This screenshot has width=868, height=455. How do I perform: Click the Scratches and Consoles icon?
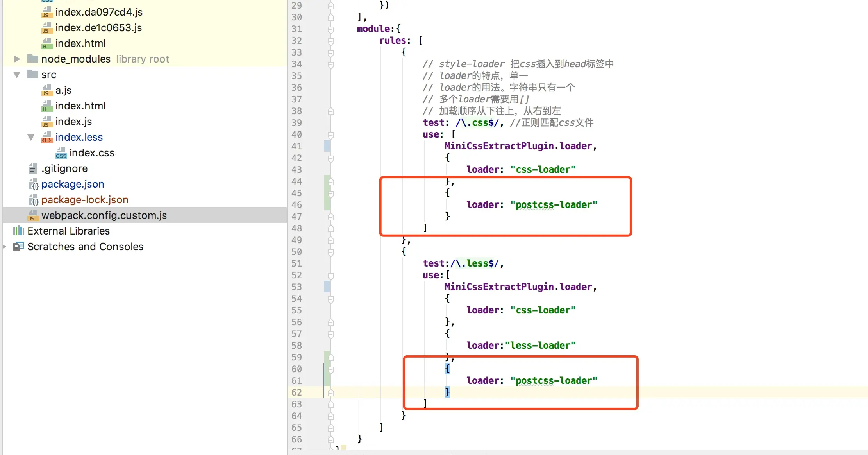pos(19,247)
